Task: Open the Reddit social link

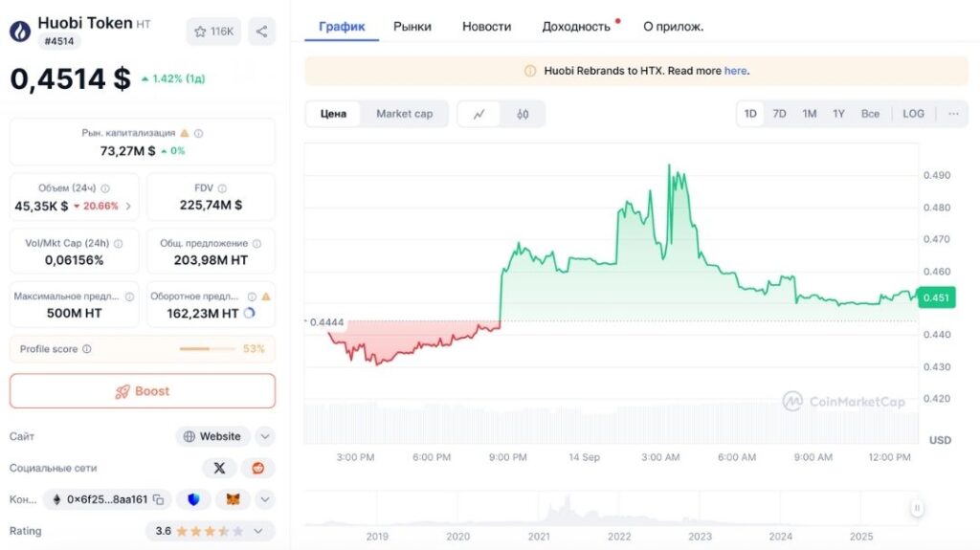Action: 257,468
